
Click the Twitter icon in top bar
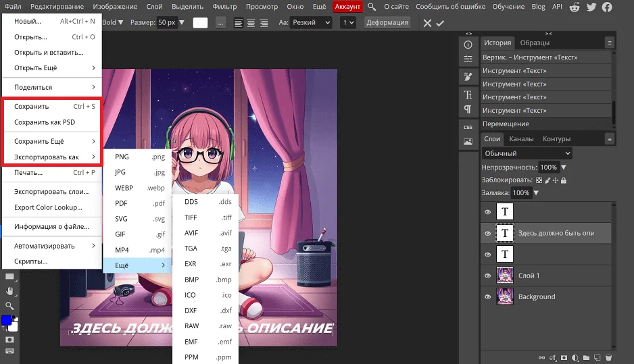(x=591, y=7)
